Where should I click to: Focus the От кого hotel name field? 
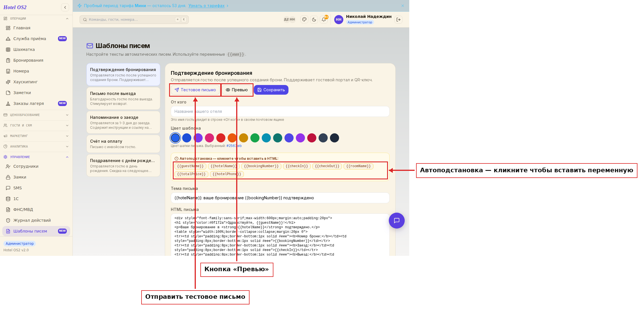[x=280, y=111]
